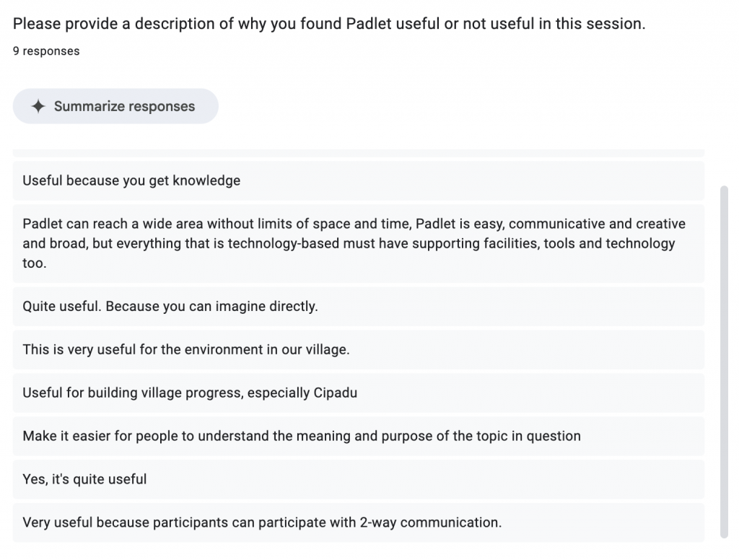The image size is (739, 560).
Task: Click the vertical scrollbar of the responses list
Action: 725,362
